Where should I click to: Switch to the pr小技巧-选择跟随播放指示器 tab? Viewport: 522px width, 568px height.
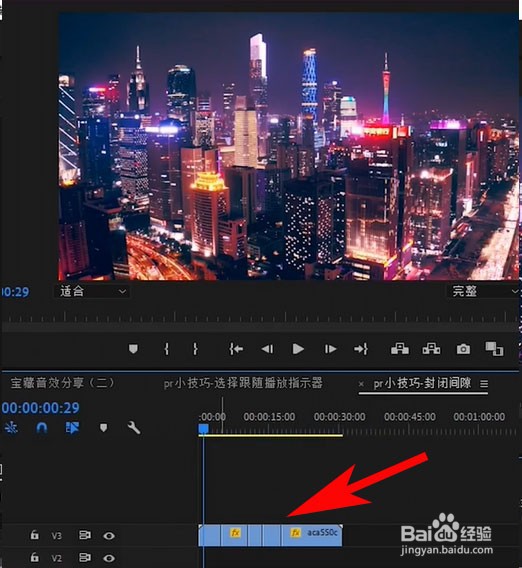tap(243, 383)
